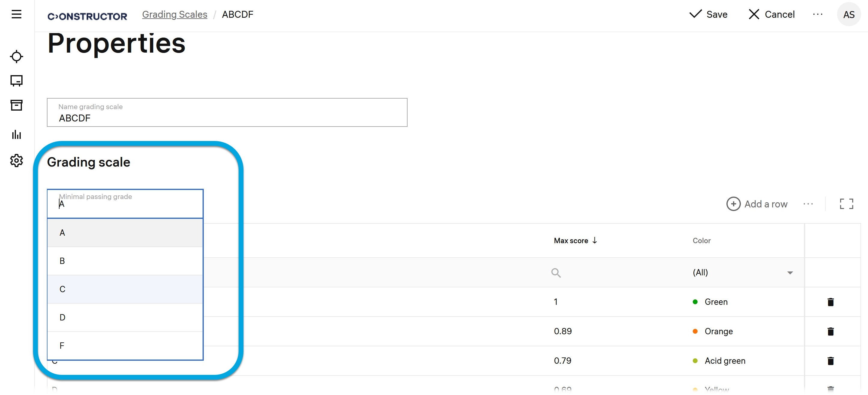Image resolution: width=868 pixels, height=395 pixels.
Task: Open the presentation board sidebar icon
Action: click(x=16, y=81)
